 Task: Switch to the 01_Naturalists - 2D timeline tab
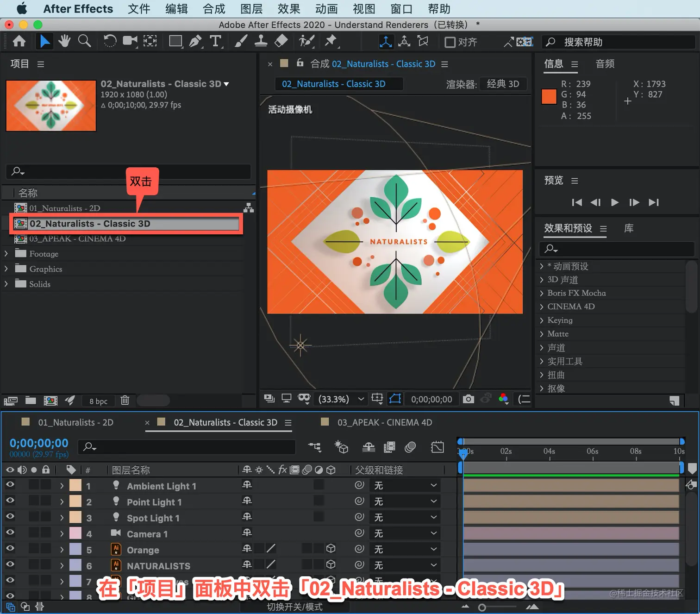[x=75, y=422]
